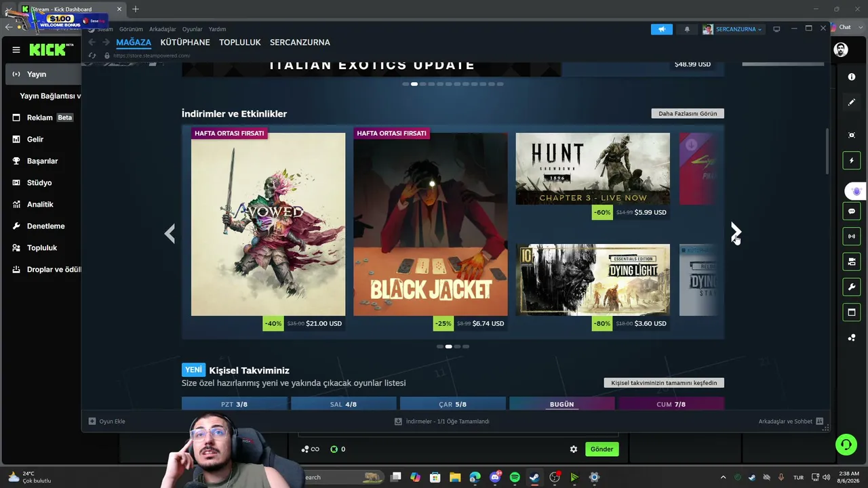Open Spotify from the taskbar

[515, 477]
